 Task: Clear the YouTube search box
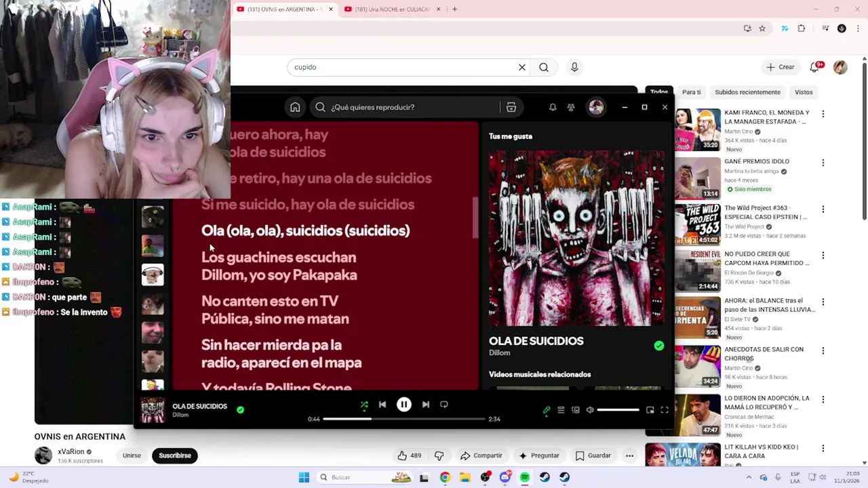tap(522, 67)
